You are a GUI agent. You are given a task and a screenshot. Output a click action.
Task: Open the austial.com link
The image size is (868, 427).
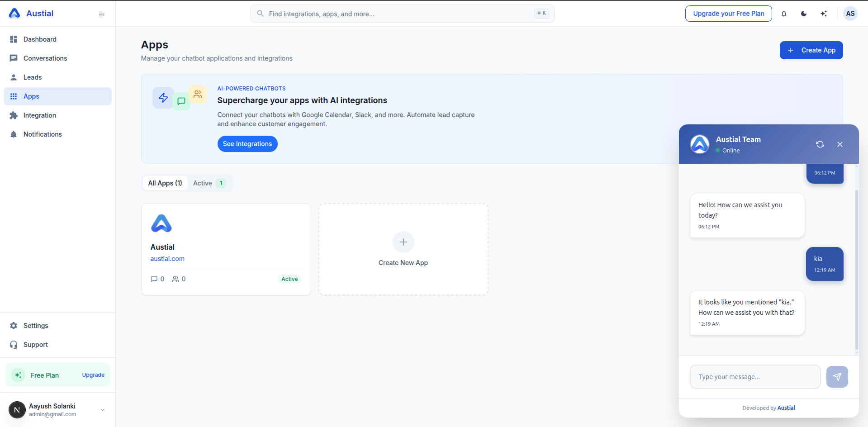pyautogui.click(x=167, y=259)
